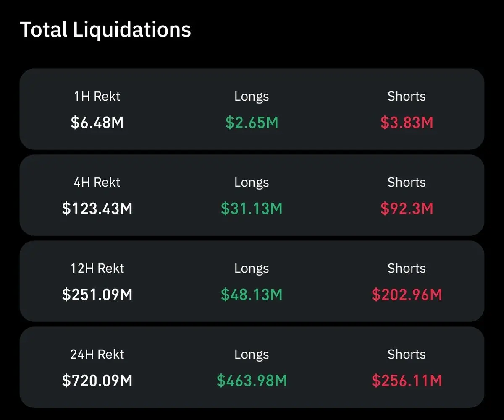This screenshot has height=420, width=504.
Task: Tap the $2.65M longs value
Action: click(x=252, y=123)
